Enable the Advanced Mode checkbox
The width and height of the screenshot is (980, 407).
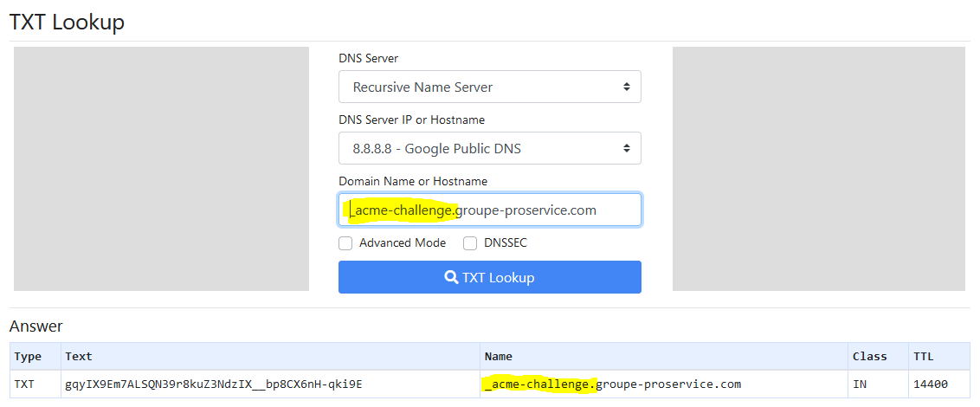[345, 243]
